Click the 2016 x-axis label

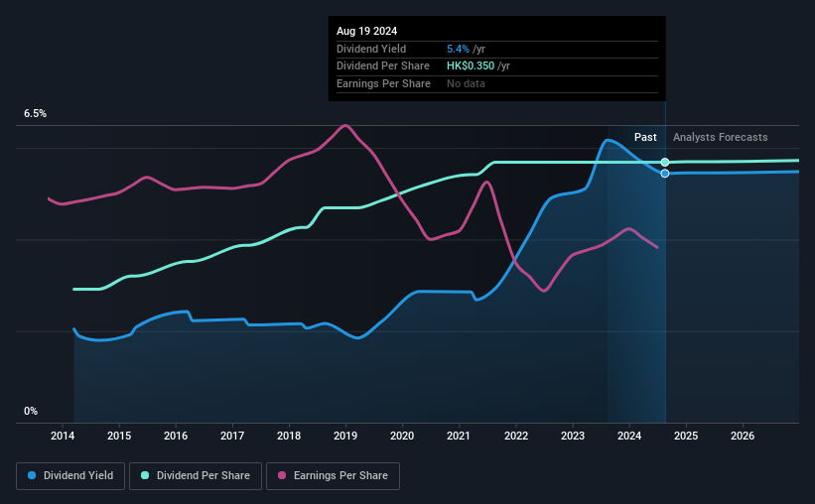click(176, 436)
